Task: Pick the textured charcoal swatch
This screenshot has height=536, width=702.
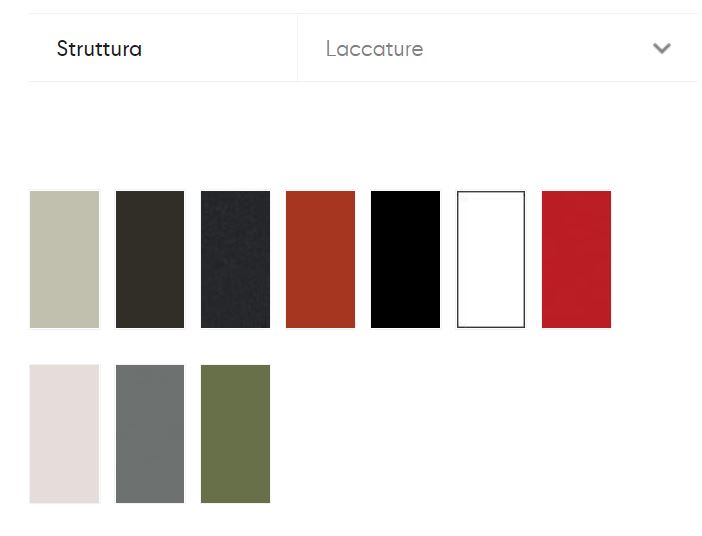Action: click(235, 259)
